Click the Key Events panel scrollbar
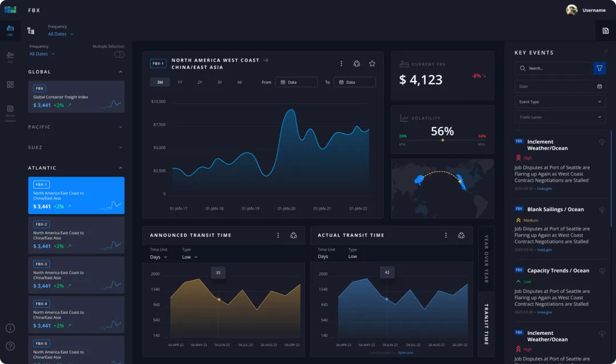Viewport: 616px width, 364px height. tap(611, 178)
